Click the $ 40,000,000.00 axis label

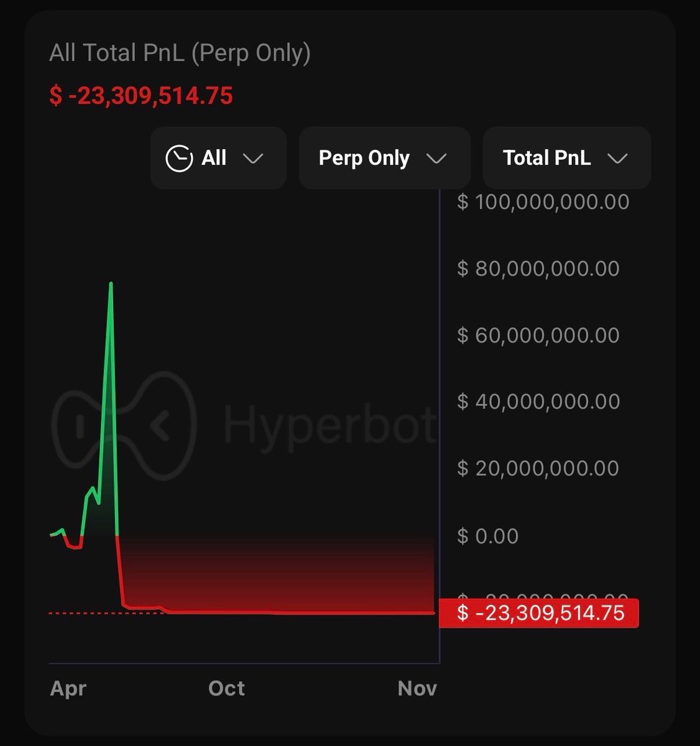pos(538,402)
